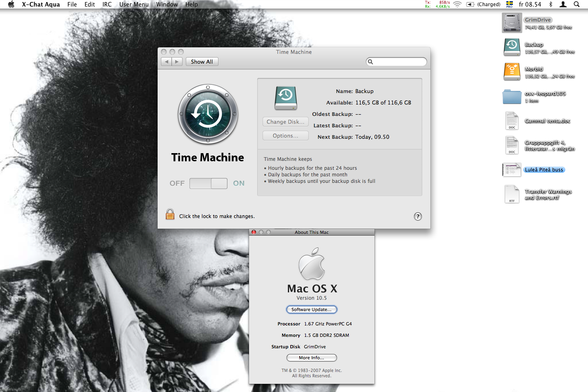
Task: Click the Options... button
Action: click(x=285, y=136)
